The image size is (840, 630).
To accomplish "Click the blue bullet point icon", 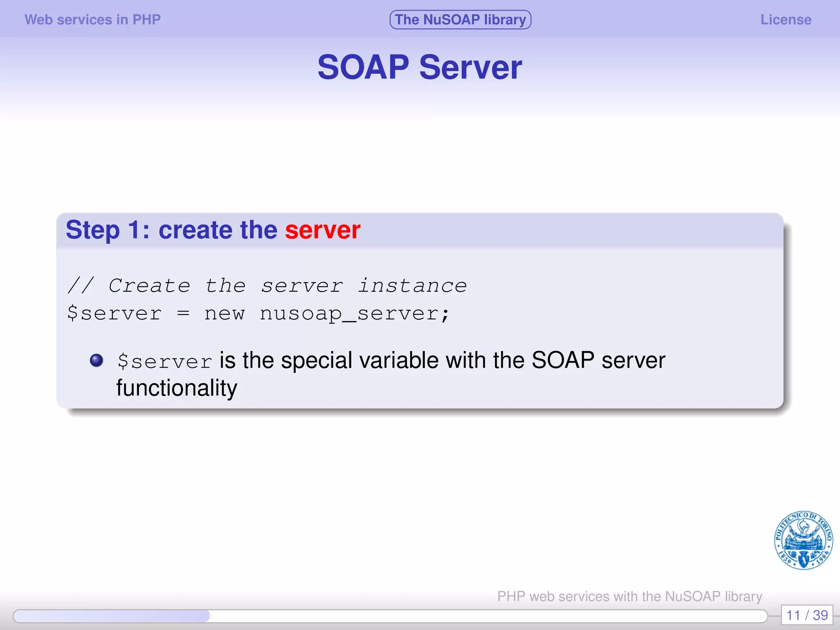I will [96, 360].
